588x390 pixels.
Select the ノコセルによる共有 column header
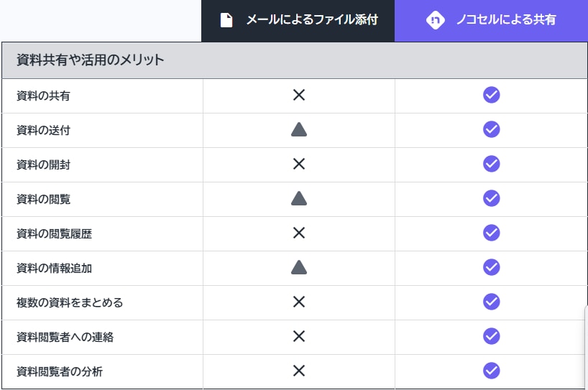(505, 20)
